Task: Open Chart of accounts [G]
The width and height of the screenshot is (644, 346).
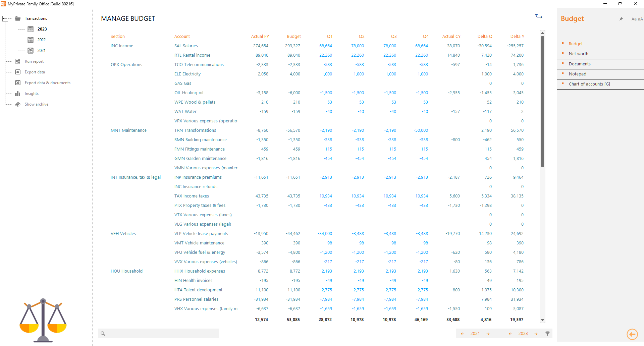Action: 589,84
